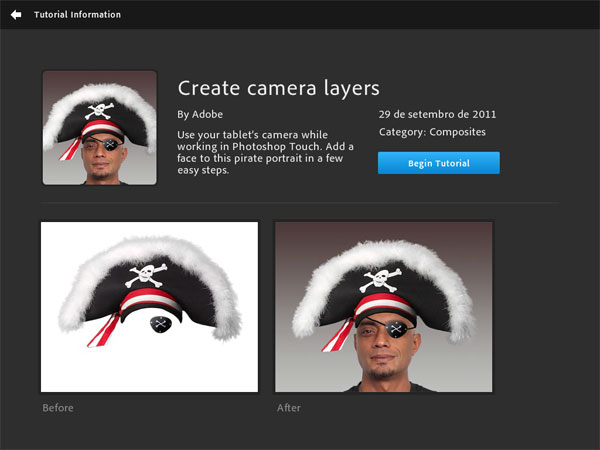Click the By Adobe author text

click(x=200, y=114)
